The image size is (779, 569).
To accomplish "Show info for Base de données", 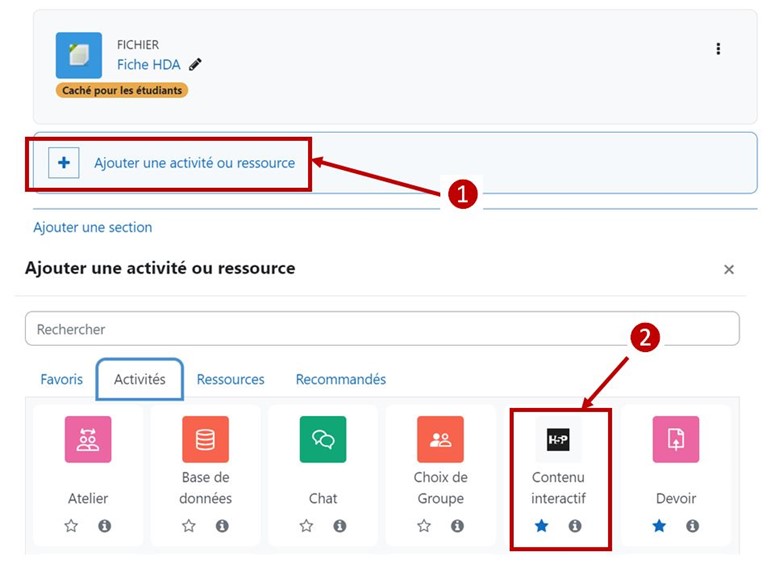I will pyautogui.click(x=222, y=526).
